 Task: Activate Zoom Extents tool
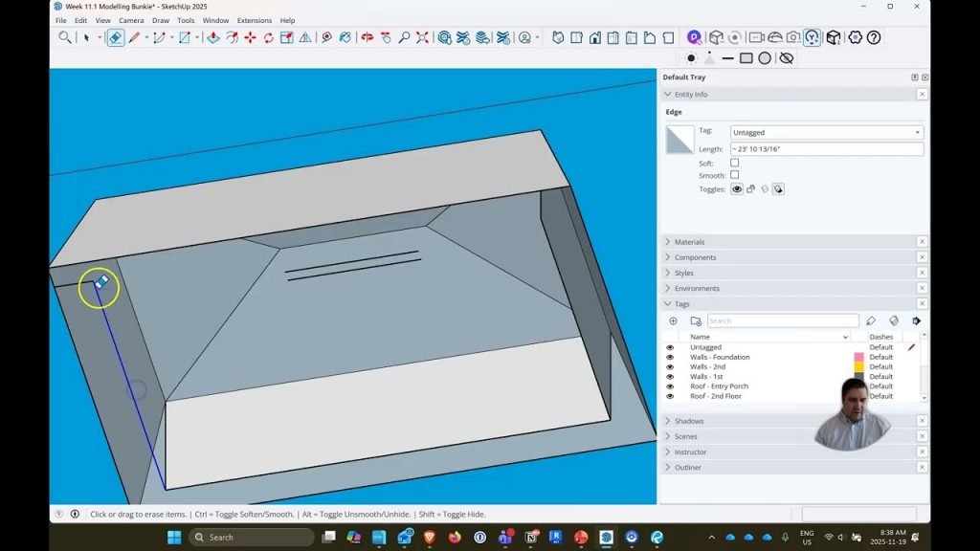point(422,37)
